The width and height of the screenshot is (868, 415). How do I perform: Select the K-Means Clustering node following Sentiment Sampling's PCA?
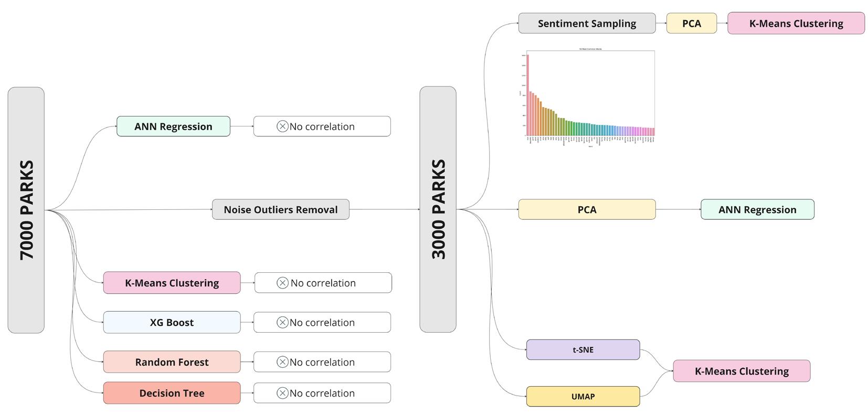[796, 24]
